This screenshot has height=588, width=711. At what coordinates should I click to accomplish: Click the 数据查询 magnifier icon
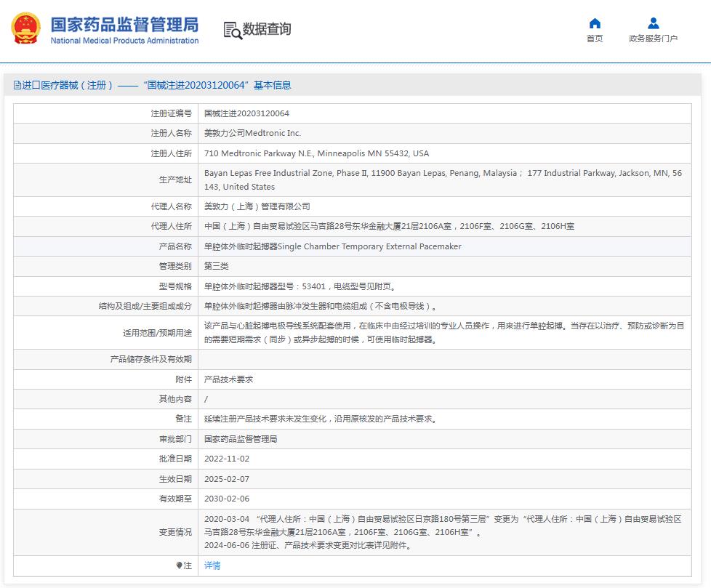[x=233, y=31]
